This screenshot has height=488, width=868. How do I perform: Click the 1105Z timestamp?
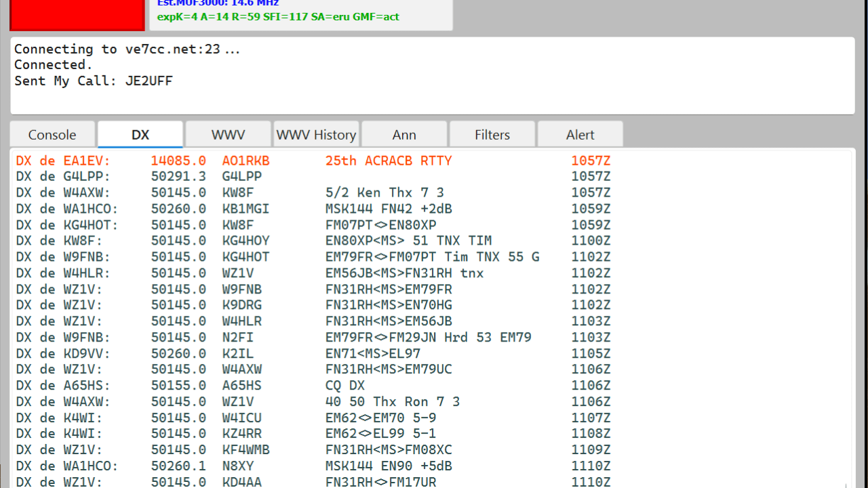591,354
